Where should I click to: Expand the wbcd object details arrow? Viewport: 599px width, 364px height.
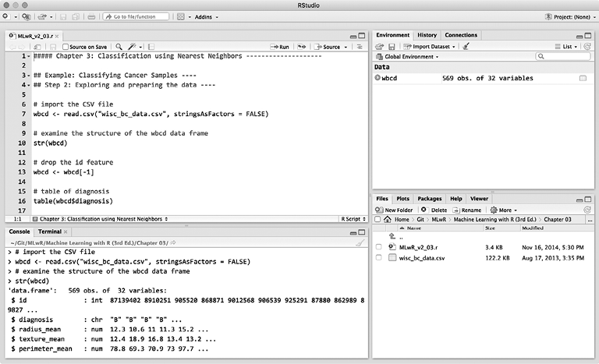(x=378, y=79)
